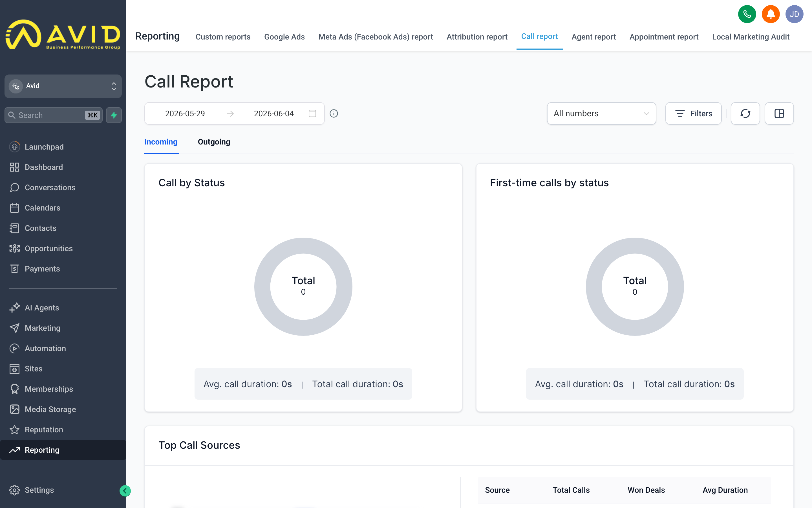812x508 pixels.
Task: Expand the Avid account switcher
Action: coord(63,86)
